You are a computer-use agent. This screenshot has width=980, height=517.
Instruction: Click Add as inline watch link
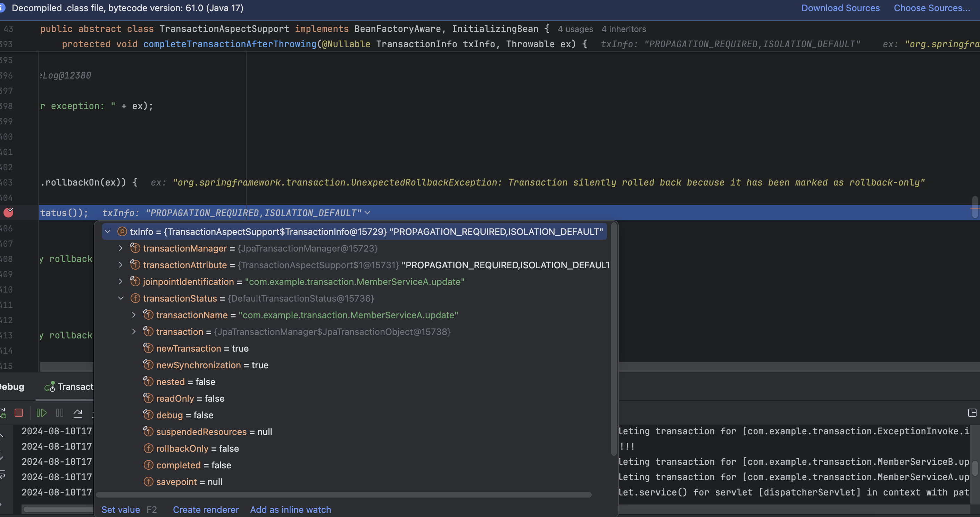(x=290, y=509)
